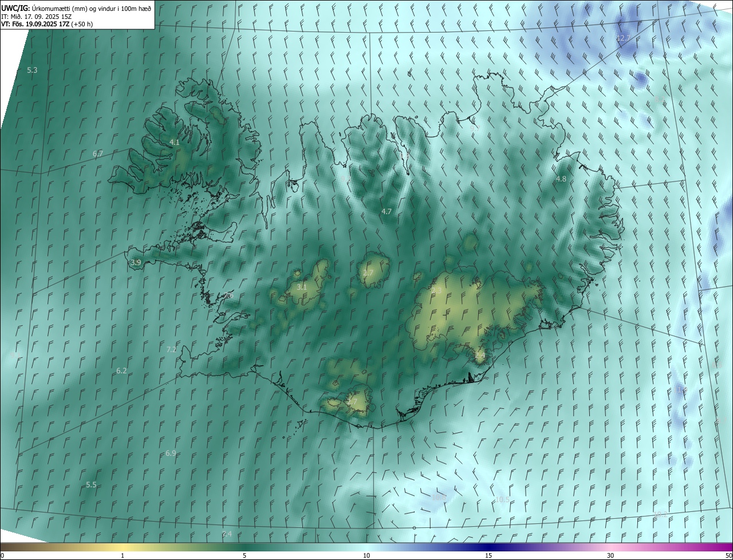Viewport: 733px width, 560px height.
Task: Click the 5.5 value over the southwest sea
Action: point(91,484)
